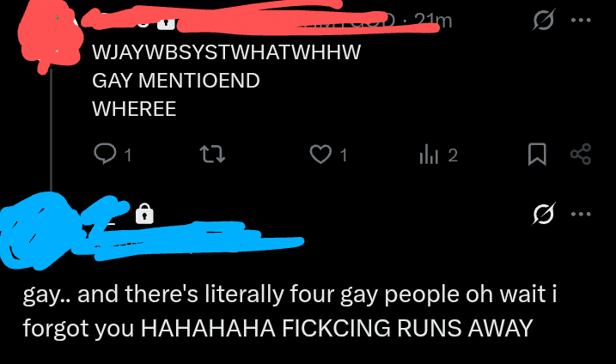The width and height of the screenshot is (616, 364).
Task: Click the repost icon on the first tweet
Action: tap(212, 154)
